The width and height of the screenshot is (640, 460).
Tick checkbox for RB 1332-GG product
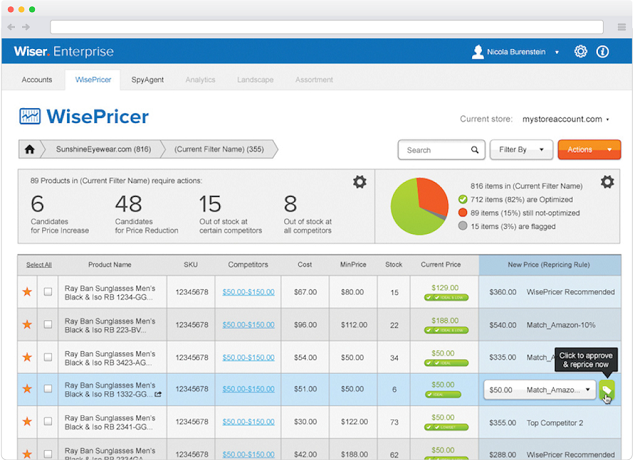pyautogui.click(x=48, y=389)
